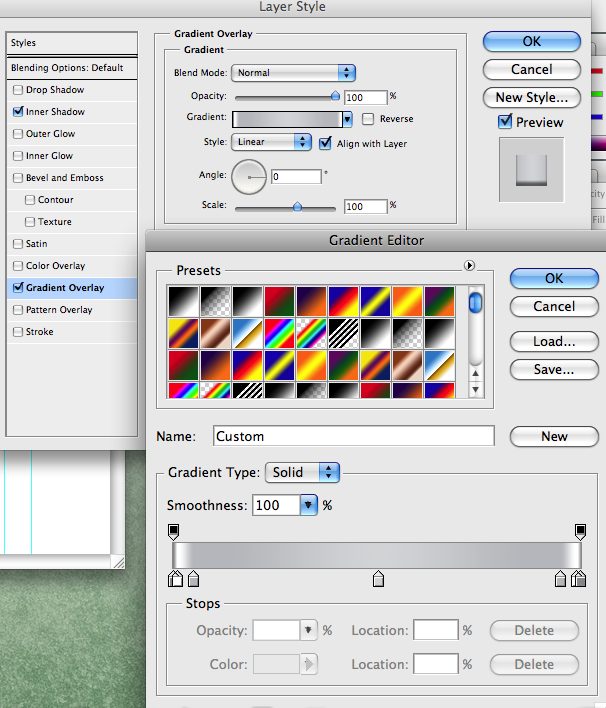Choose the violet-to-orange gradient preset in the top row
The height and width of the screenshot is (708, 606).
[311, 301]
